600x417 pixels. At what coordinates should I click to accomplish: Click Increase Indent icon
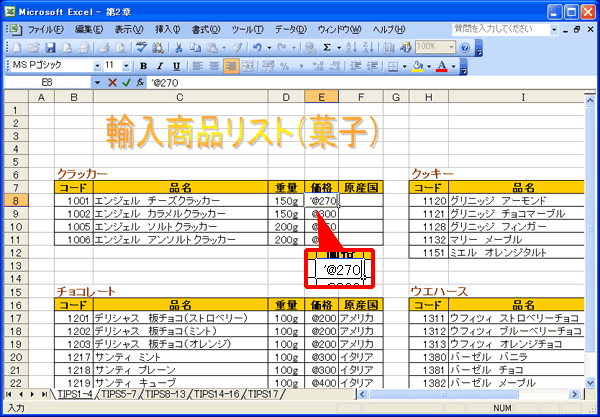click(372, 66)
